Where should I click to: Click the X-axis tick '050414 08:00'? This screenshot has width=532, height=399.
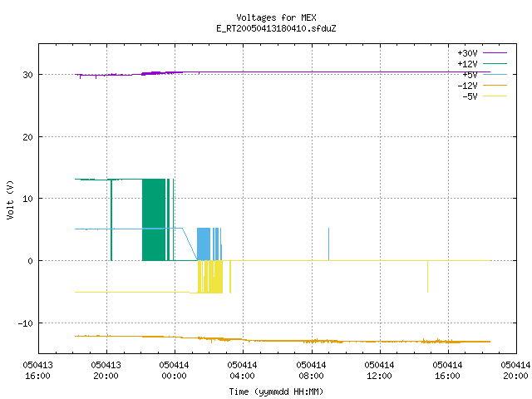311,370
